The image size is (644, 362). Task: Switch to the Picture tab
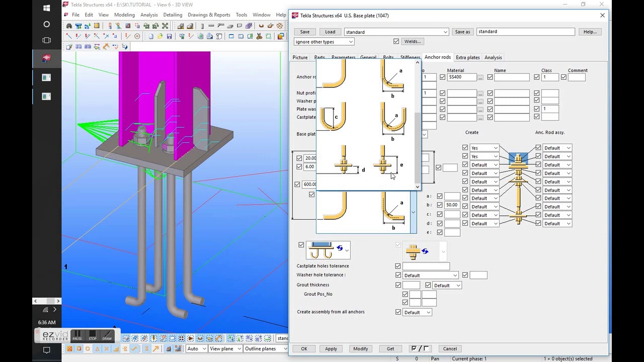click(300, 57)
